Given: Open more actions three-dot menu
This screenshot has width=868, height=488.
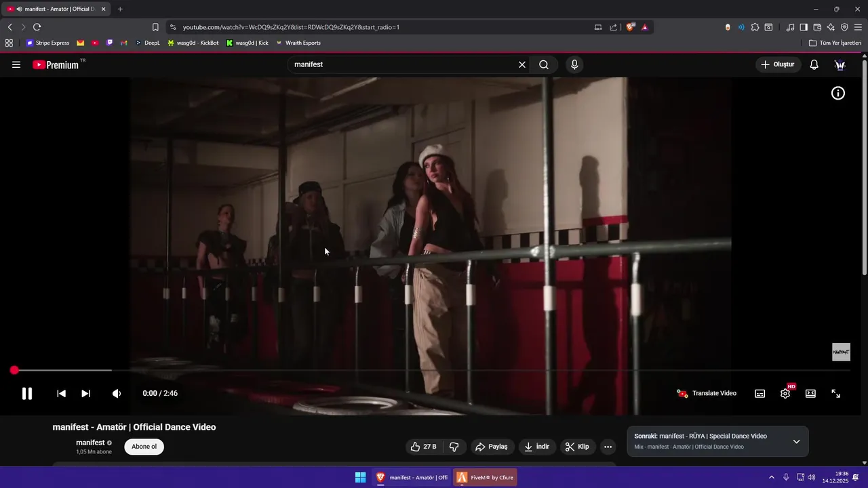Looking at the screenshot, I should click(x=608, y=447).
